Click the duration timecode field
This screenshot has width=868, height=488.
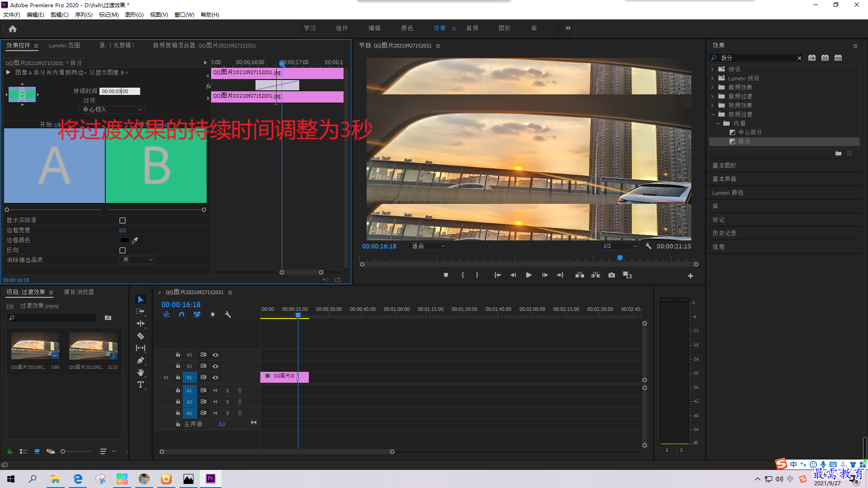119,91
